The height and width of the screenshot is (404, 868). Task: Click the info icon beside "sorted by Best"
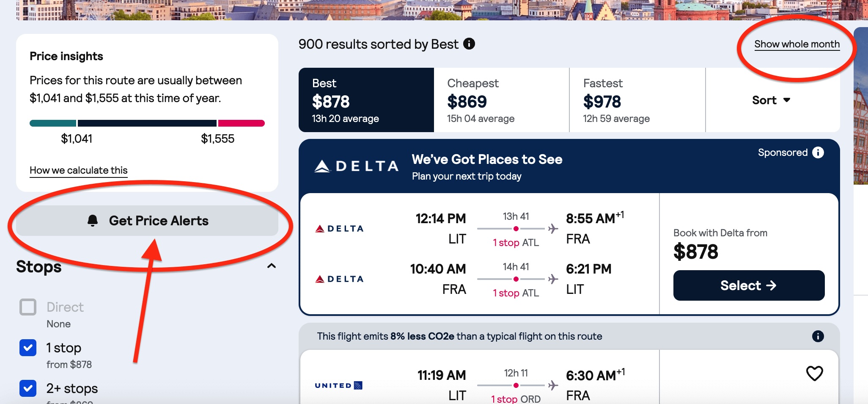tap(469, 44)
